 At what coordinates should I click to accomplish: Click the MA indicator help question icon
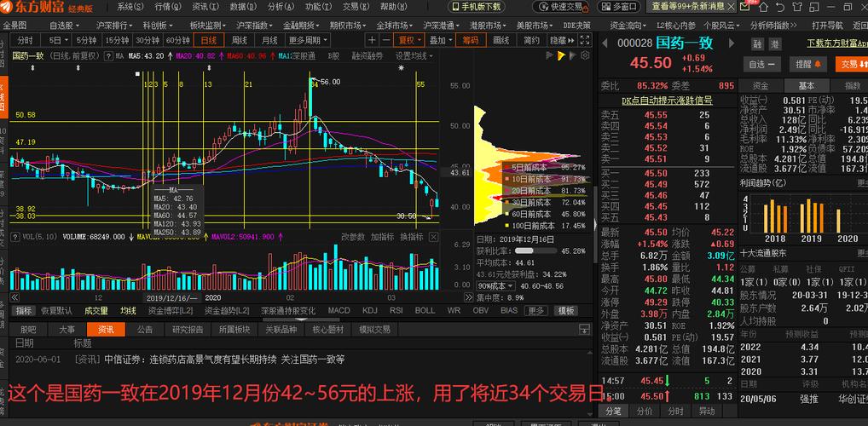click(110, 56)
